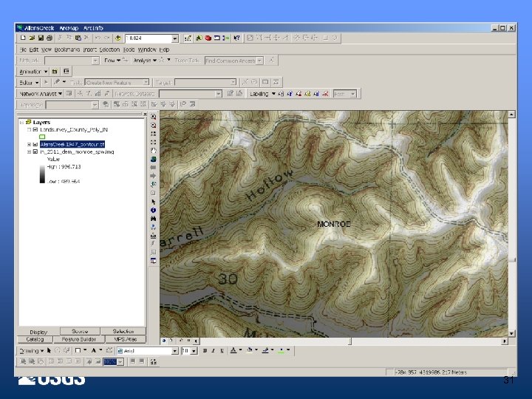Open the Network Analyst dropdown

coord(41,94)
